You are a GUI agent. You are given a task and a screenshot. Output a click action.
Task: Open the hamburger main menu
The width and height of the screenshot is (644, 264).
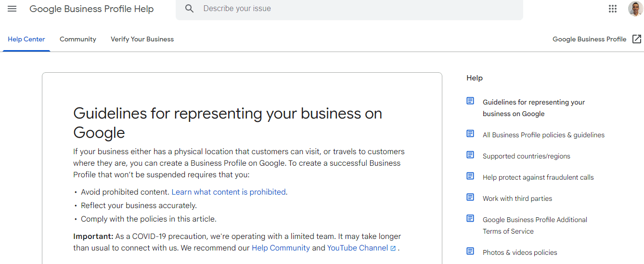pos(12,9)
